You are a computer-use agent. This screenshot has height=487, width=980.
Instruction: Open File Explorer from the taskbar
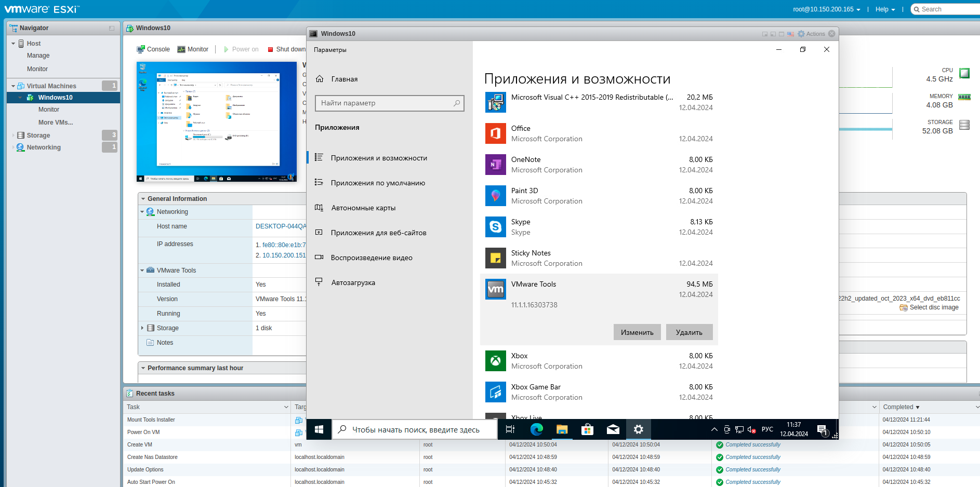click(562, 429)
